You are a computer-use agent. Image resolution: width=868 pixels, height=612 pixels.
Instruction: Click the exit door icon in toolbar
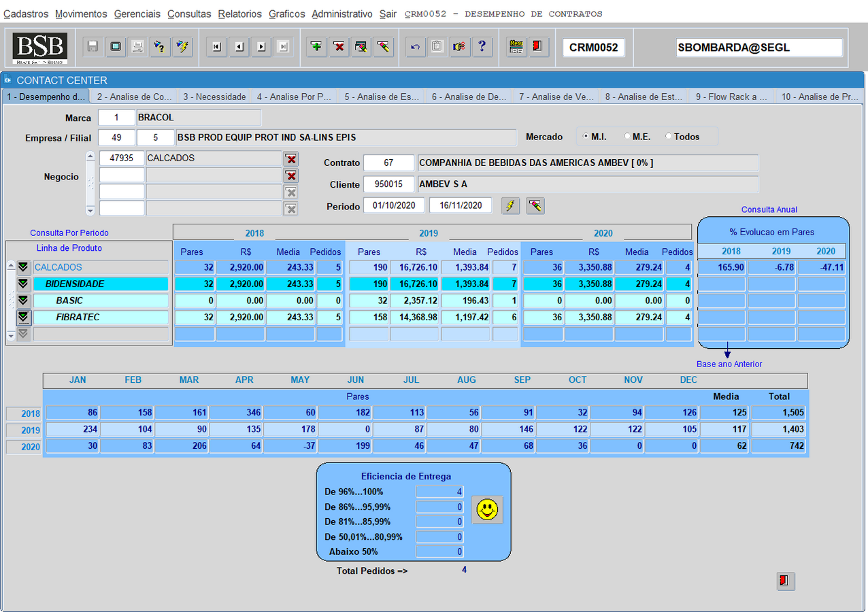[x=538, y=47]
